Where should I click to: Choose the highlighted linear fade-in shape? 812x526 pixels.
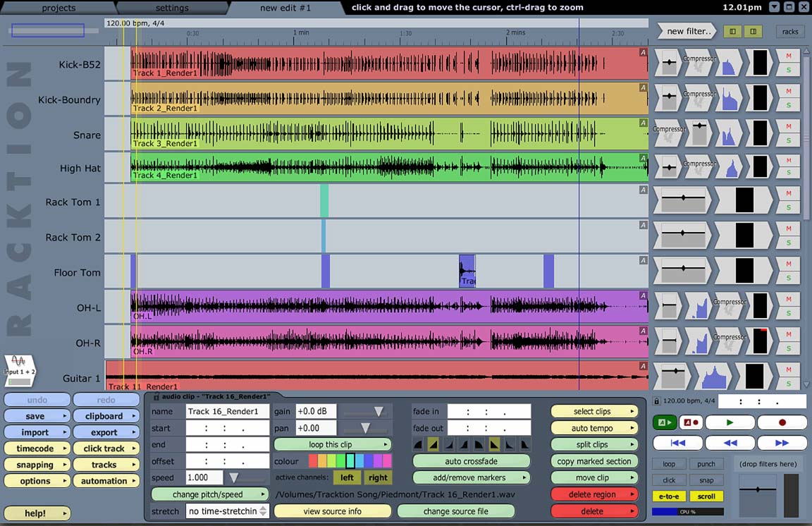(x=433, y=444)
